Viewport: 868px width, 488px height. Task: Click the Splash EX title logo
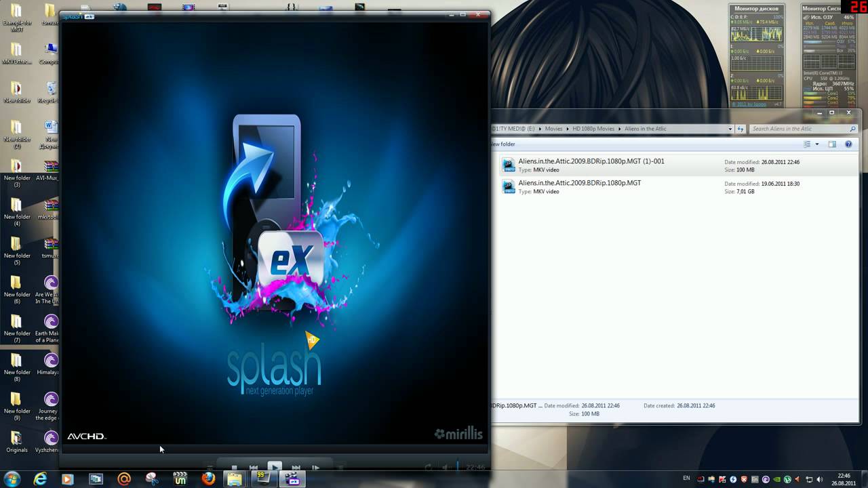(x=79, y=16)
